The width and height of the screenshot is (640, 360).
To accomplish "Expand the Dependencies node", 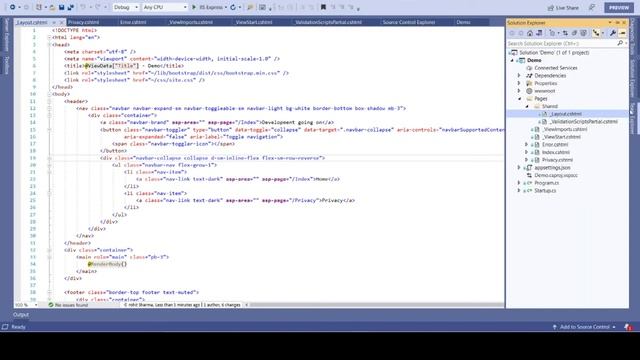I will [x=519, y=76].
